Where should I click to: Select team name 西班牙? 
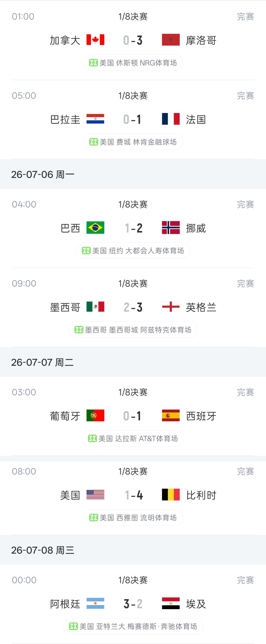(201, 416)
